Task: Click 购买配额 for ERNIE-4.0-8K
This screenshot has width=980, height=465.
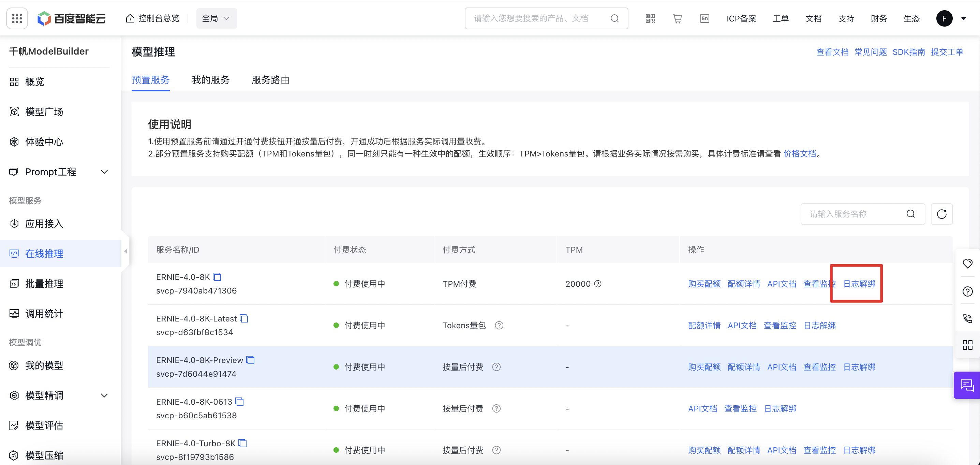Action: tap(704, 284)
